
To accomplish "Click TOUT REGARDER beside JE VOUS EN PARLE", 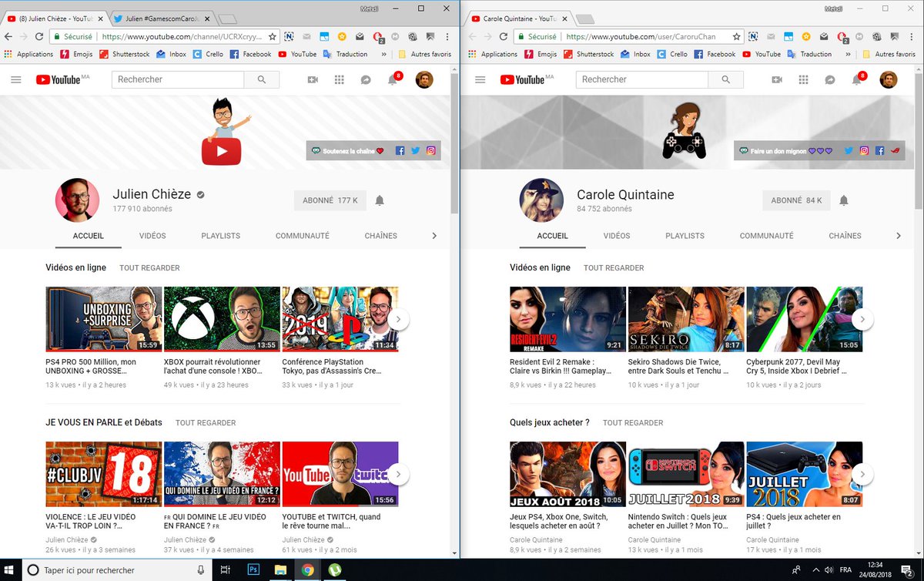I will (x=206, y=423).
